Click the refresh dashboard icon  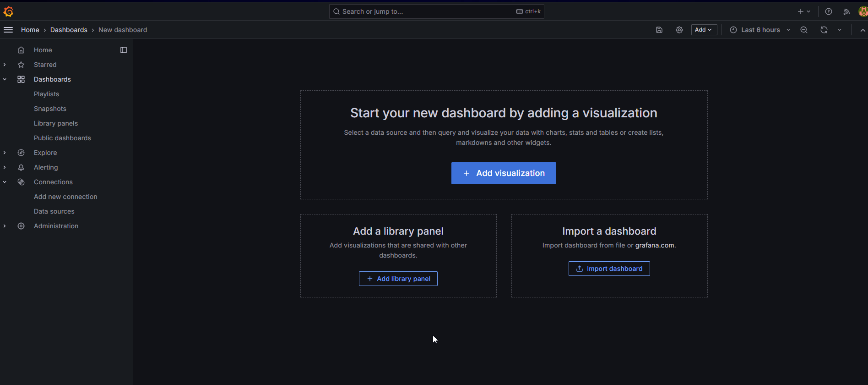pyautogui.click(x=824, y=30)
